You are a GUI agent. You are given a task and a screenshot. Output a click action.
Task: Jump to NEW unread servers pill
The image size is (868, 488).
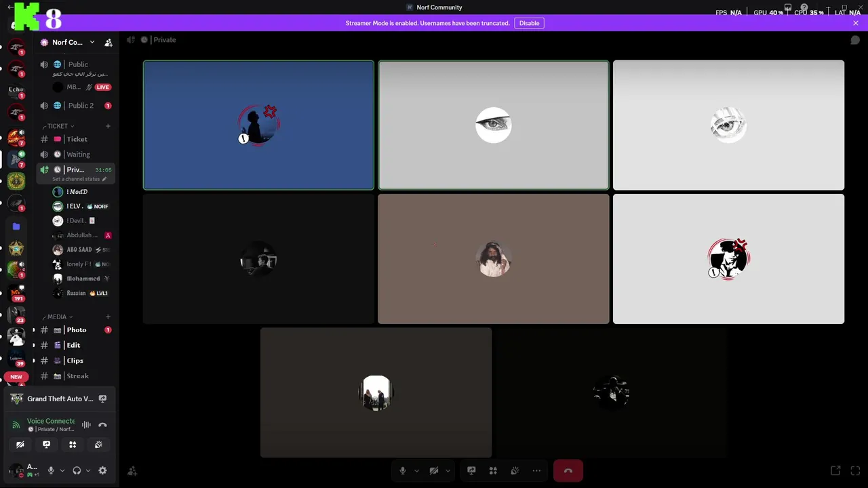coord(16,377)
